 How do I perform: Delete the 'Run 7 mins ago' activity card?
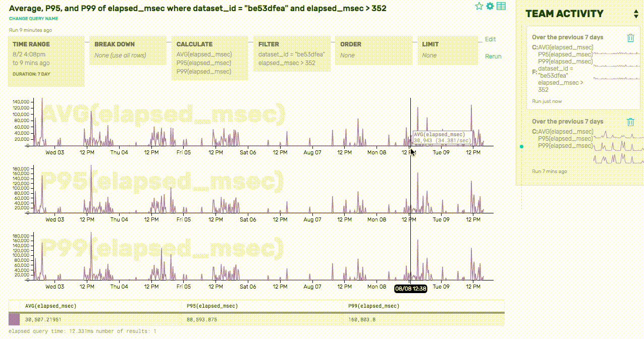(x=630, y=122)
